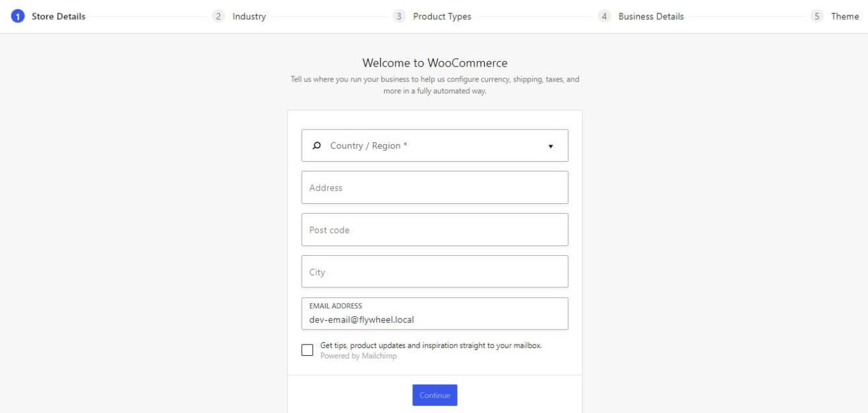Expand the Country / Region dropdown arrow
The image size is (868, 413).
click(550, 146)
